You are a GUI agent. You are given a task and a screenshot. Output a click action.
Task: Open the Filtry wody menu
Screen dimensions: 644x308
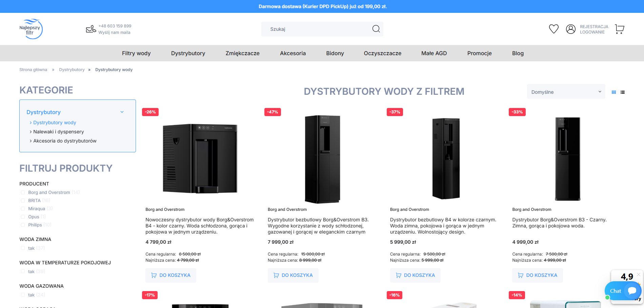[x=136, y=53]
